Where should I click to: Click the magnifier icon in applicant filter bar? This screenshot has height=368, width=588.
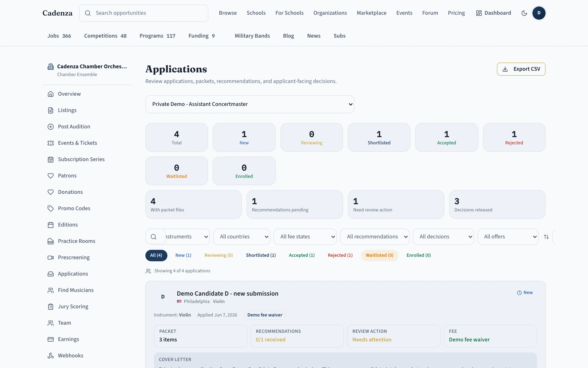coord(154,237)
